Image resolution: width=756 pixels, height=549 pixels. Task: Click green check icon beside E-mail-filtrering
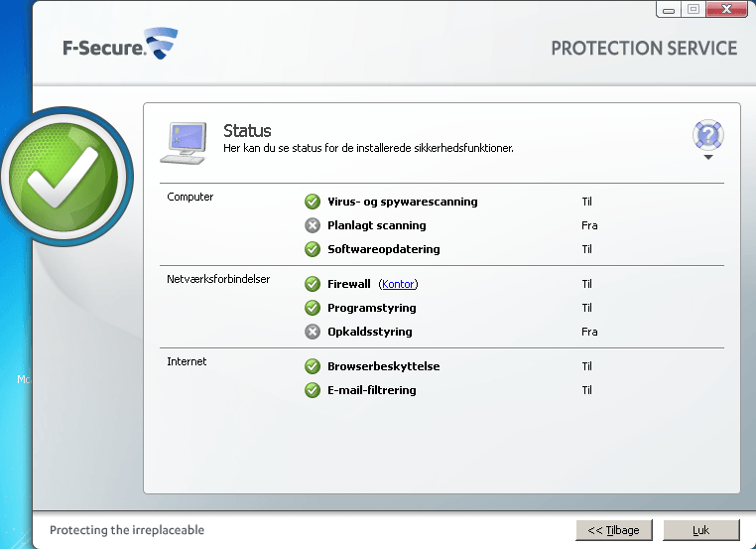pos(313,390)
